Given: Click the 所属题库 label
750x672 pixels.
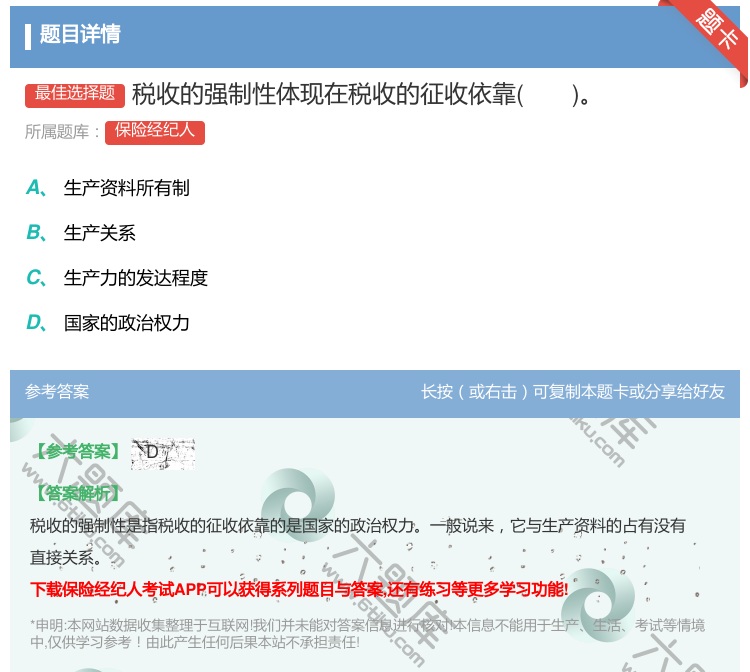Looking at the screenshot, I should point(62,132).
